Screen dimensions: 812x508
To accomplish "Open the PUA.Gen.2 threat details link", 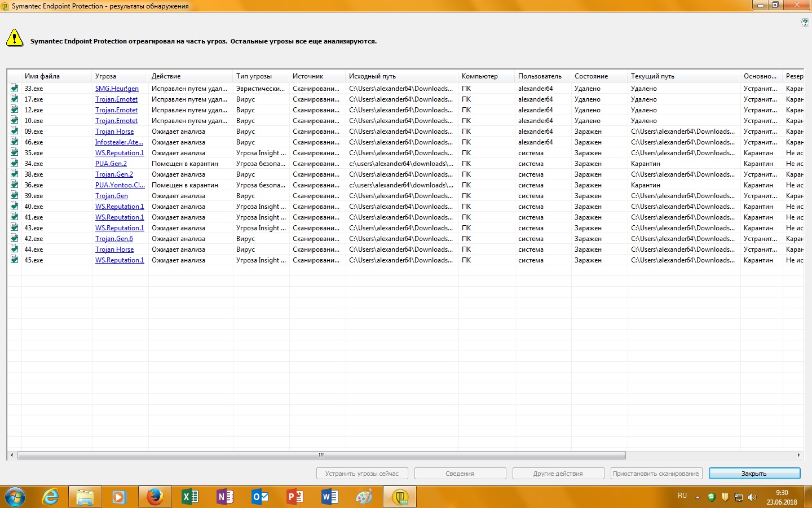I will coord(111,164).
